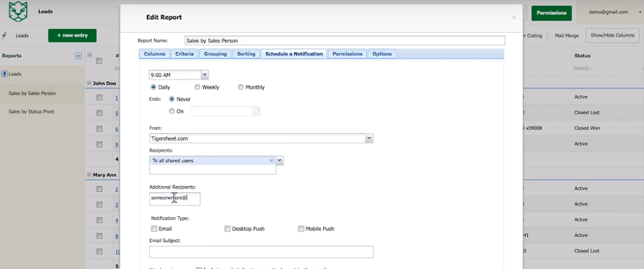
Task: Click the Ends On date field
Action: tap(222, 111)
